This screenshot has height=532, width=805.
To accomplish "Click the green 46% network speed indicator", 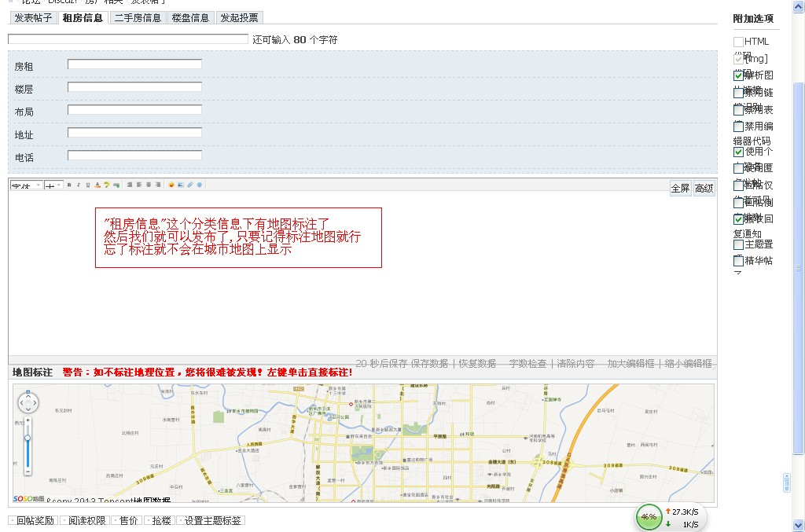I will pos(649,516).
